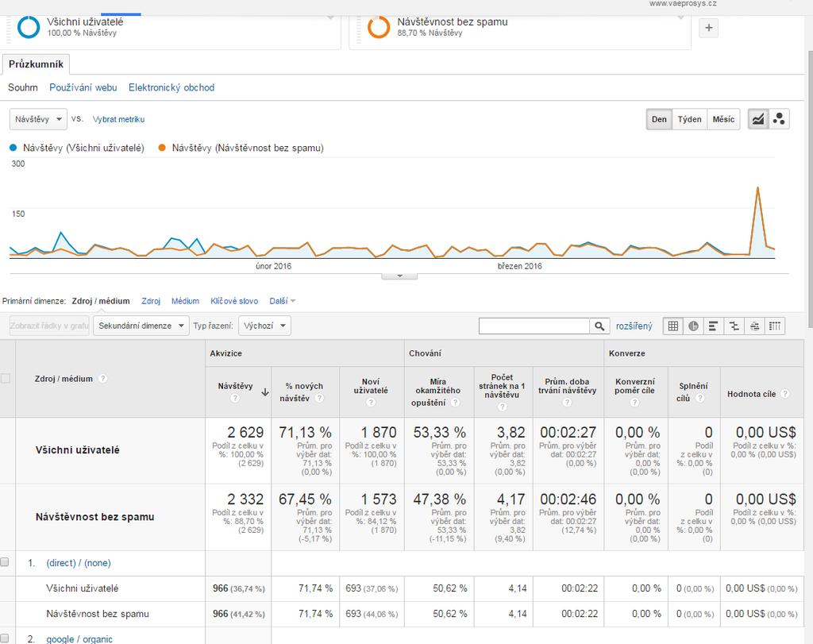Screen dimensions: 813x644
Task: Open help for Míra okamžitého opuštění
Action: coord(455,403)
